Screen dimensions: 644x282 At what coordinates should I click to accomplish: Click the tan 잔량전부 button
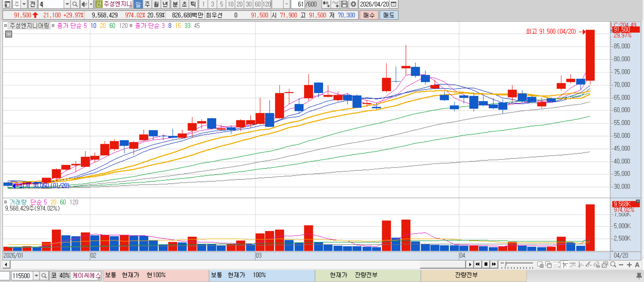[473, 275]
